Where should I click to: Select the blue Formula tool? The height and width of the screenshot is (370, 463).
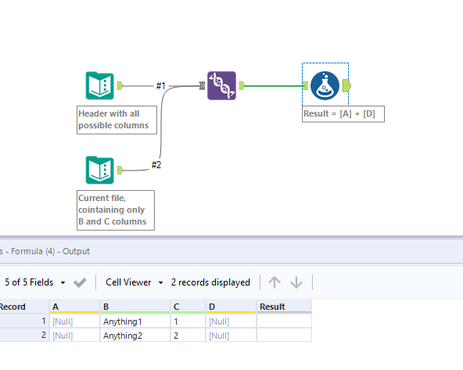325,86
